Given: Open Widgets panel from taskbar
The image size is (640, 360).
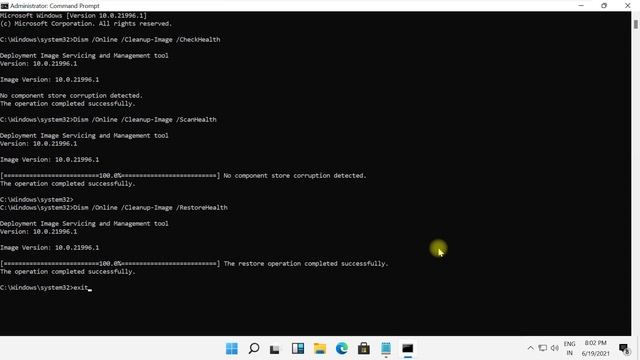Looking at the screenshot, I should point(298,348).
